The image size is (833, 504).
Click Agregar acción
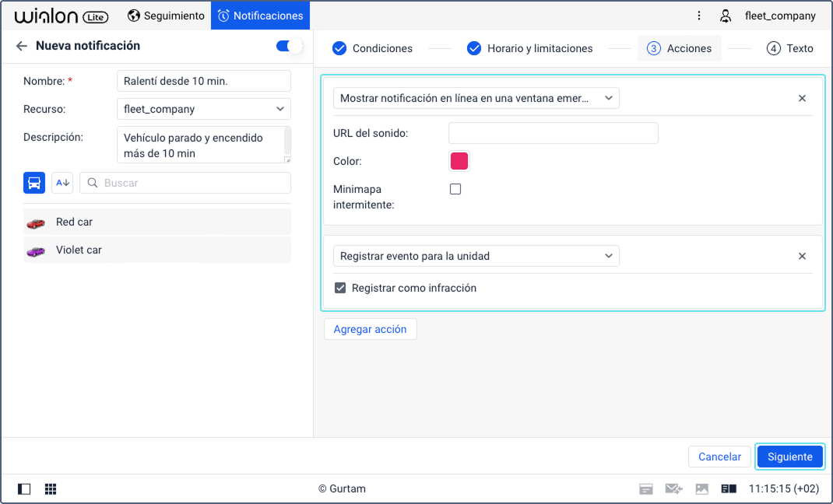pos(371,330)
